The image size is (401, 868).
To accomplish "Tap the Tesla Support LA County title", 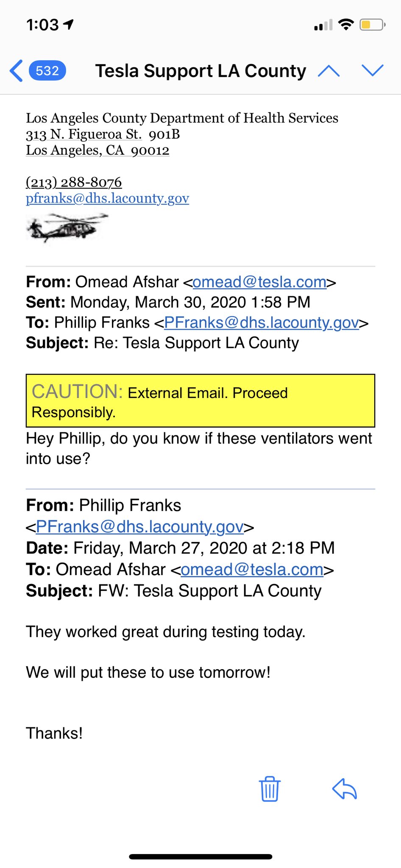I will pyautogui.click(x=200, y=71).
